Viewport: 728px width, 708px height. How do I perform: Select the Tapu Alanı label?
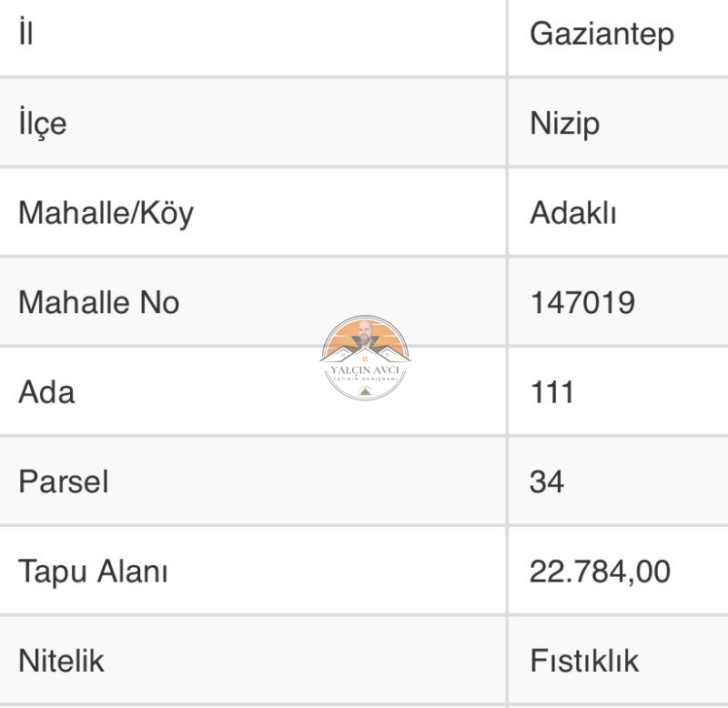(93, 571)
